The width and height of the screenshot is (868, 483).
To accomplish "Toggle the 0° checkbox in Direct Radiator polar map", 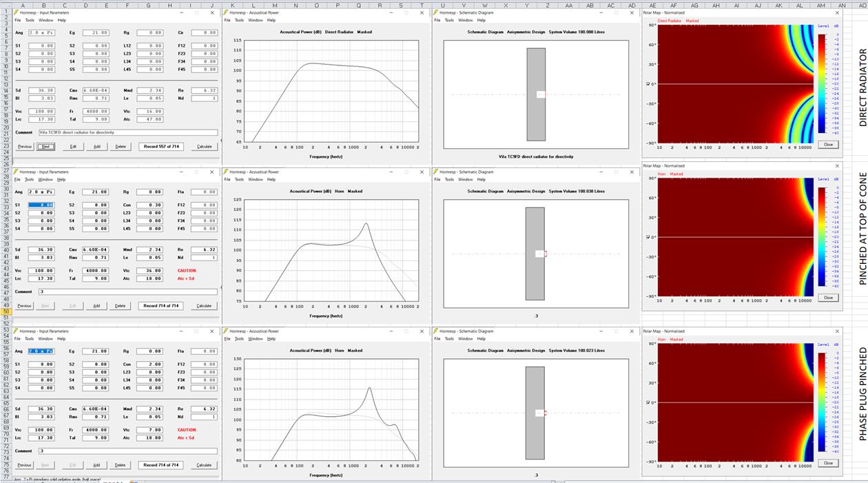I will tap(648, 84).
